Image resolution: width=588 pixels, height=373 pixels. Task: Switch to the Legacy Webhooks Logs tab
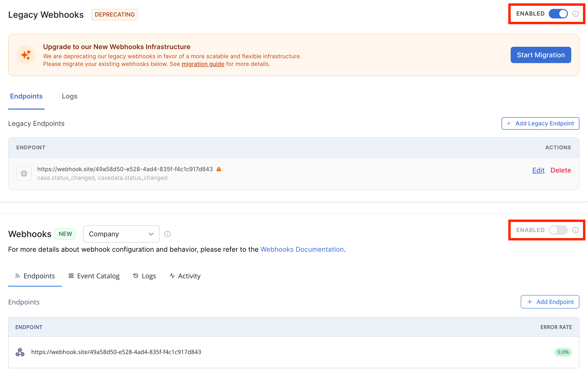click(70, 96)
